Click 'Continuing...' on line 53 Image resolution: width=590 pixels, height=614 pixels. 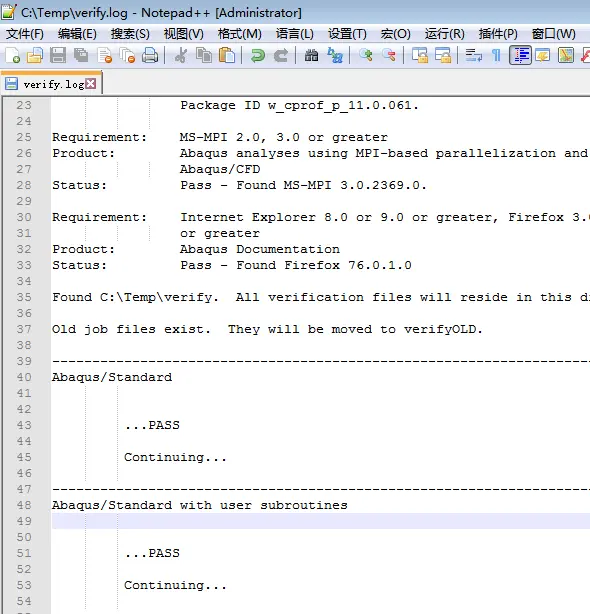coord(175,585)
